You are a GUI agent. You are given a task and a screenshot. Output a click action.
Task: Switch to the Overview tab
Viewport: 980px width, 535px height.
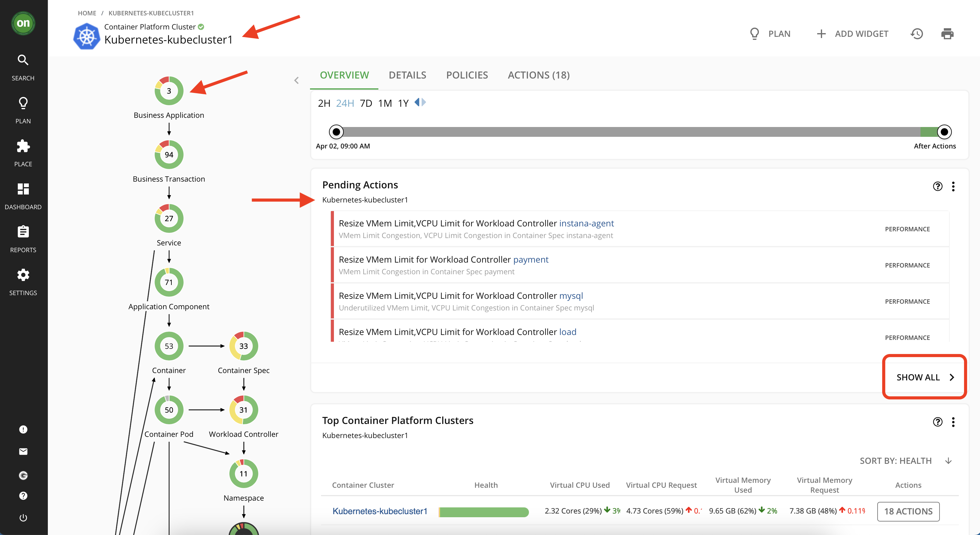[x=344, y=75]
